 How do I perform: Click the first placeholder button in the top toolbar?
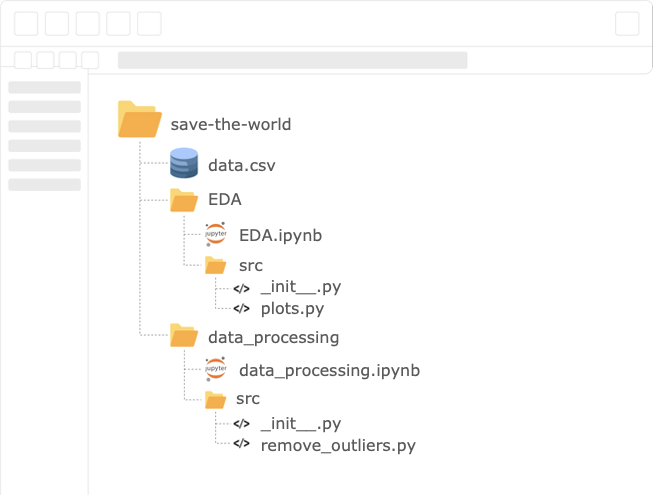point(26,23)
